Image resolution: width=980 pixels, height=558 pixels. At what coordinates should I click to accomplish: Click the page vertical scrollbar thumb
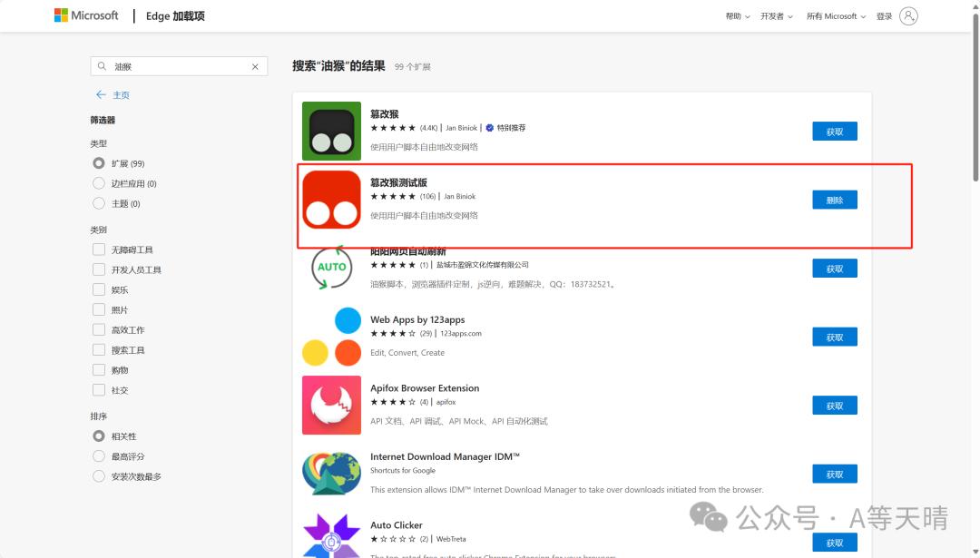coord(975,97)
